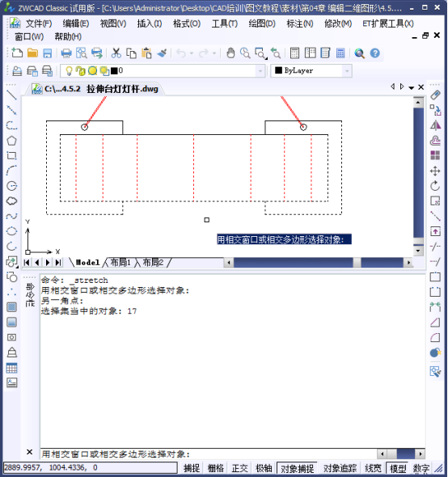Open the 修改(M) menu
This screenshot has width=448, height=477.
pos(338,23)
